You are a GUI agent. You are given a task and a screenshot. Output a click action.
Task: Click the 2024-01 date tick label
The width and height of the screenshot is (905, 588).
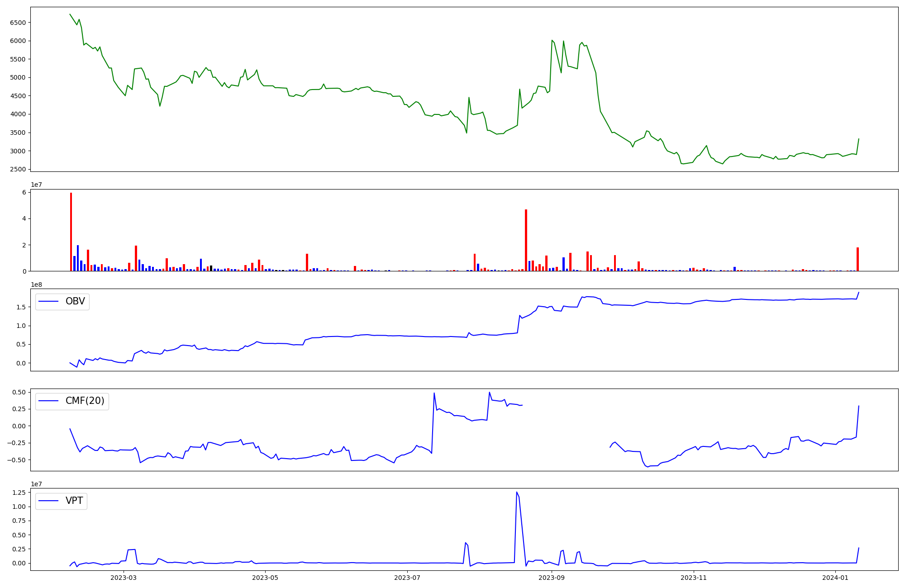835,578
